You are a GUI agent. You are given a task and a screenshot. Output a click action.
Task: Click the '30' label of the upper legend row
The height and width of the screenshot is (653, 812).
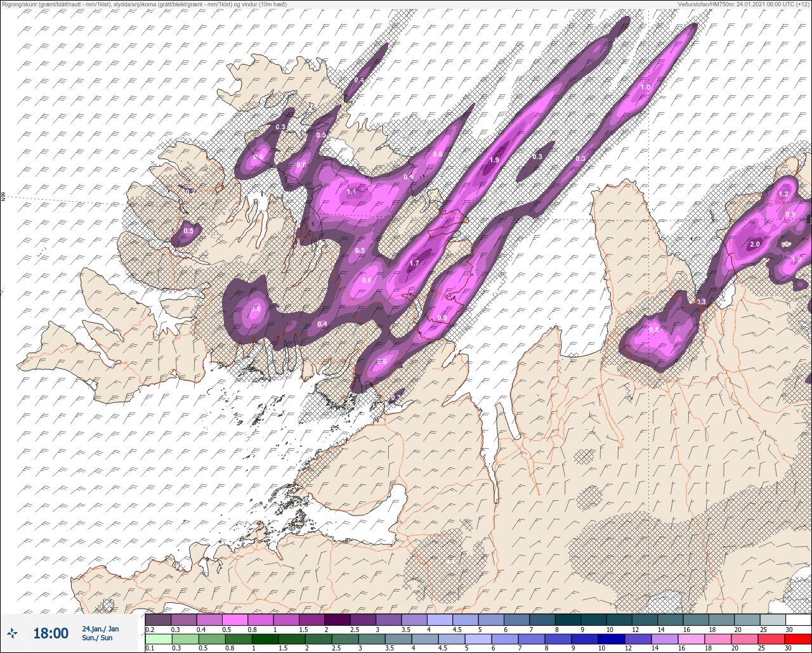point(789,629)
